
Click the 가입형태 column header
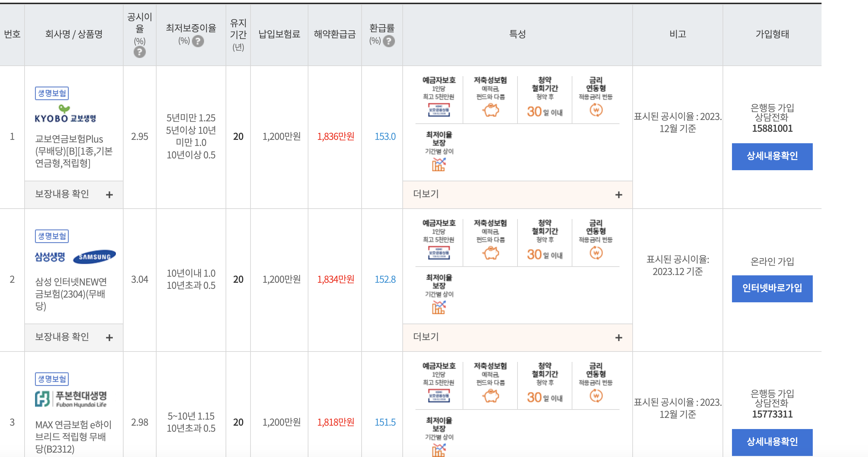(x=772, y=34)
